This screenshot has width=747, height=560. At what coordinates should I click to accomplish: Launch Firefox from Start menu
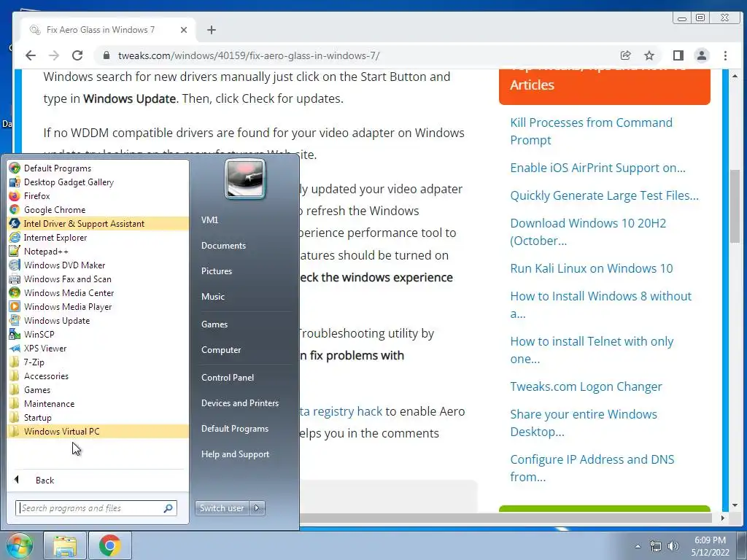(x=98, y=195)
